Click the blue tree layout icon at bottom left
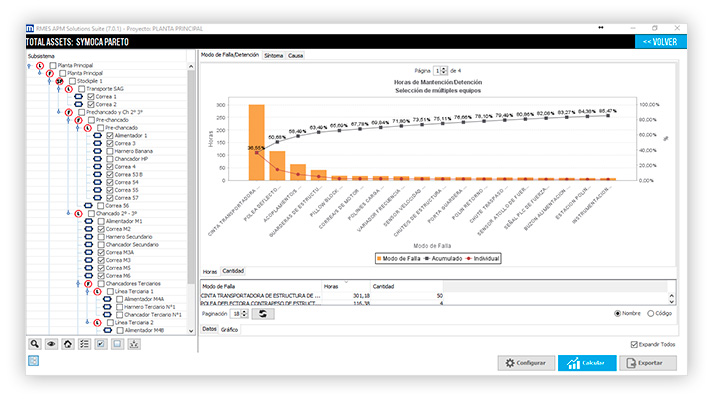Image resolution: width=716 pixels, height=399 pixels. point(33,361)
